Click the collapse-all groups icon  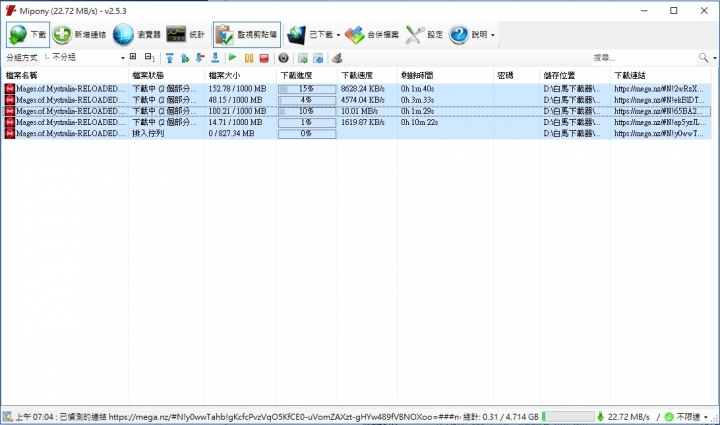[149, 57]
